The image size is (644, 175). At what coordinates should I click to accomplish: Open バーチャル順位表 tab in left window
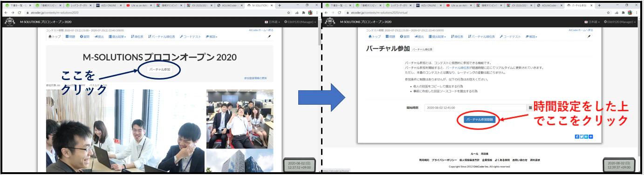(161, 36)
